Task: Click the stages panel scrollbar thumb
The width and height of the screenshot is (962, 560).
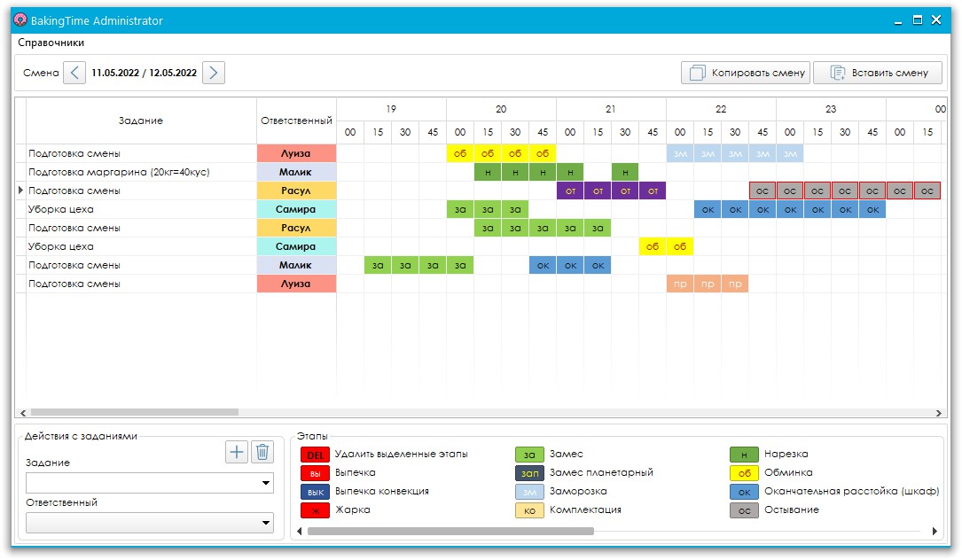Action: [450, 531]
